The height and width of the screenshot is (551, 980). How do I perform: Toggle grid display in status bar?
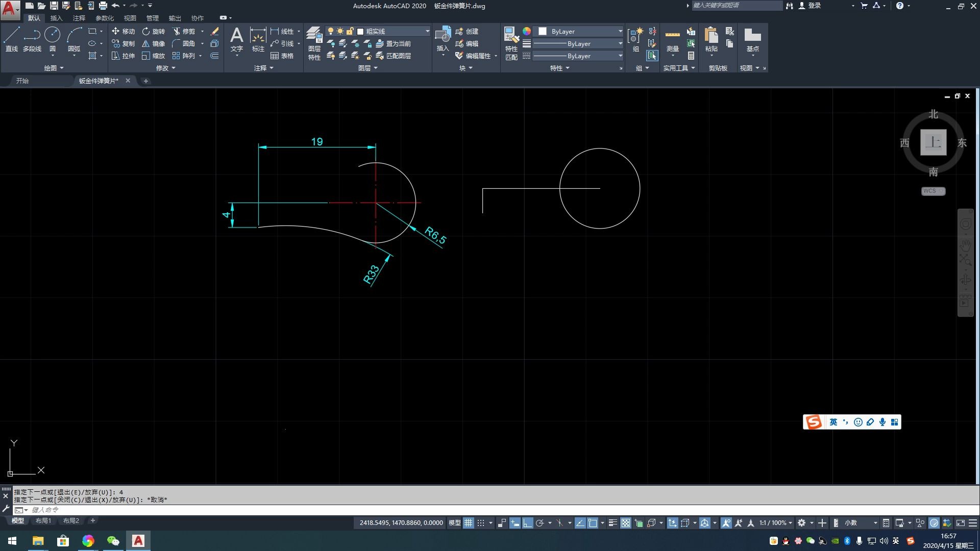click(468, 523)
